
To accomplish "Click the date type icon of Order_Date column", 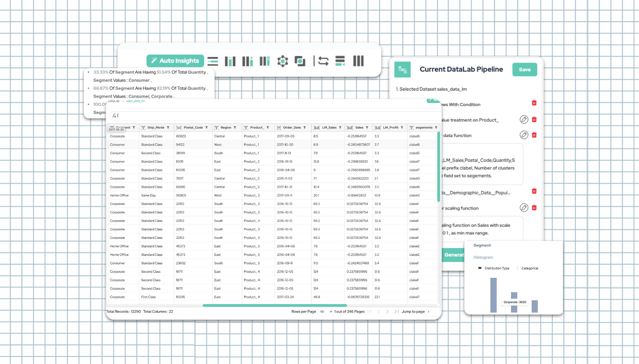I will pyautogui.click(x=279, y=128).
